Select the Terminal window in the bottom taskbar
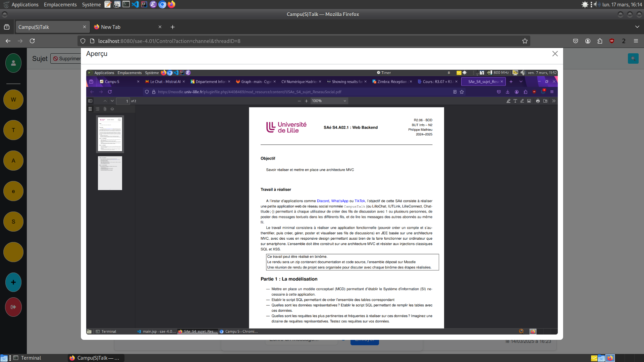The image size is (644, 362). [x=31, y=358]
